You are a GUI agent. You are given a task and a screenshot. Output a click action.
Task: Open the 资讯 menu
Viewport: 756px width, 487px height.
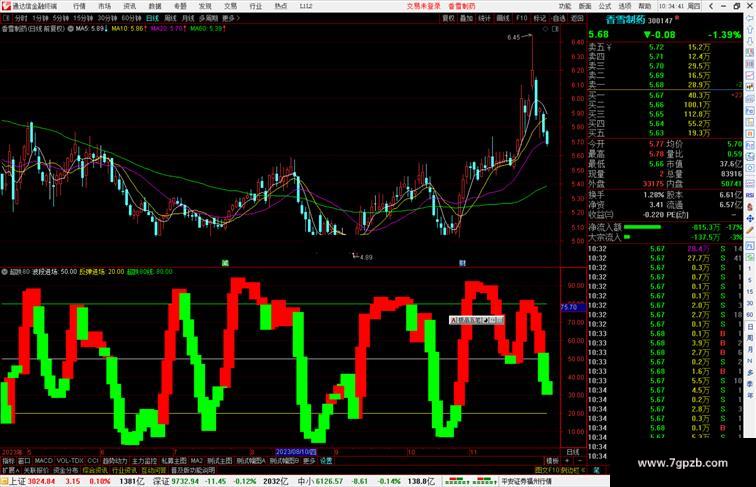[x=130, y=6]
